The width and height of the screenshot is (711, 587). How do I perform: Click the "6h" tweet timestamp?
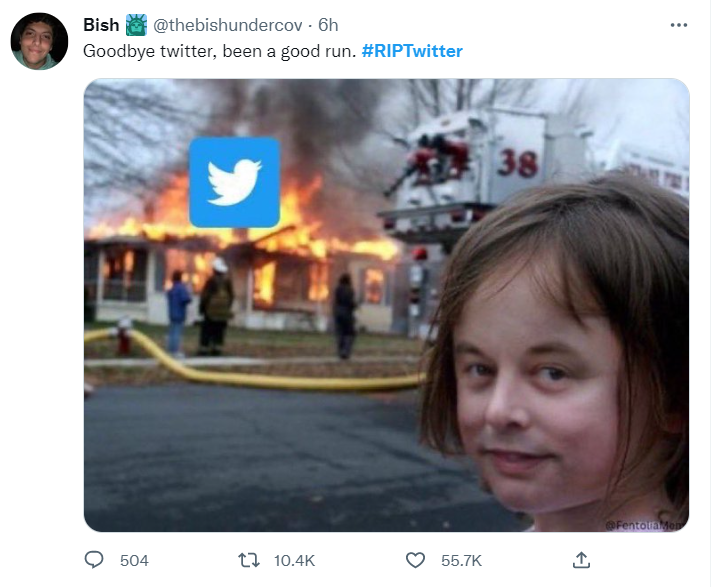(x=328, y=25)
